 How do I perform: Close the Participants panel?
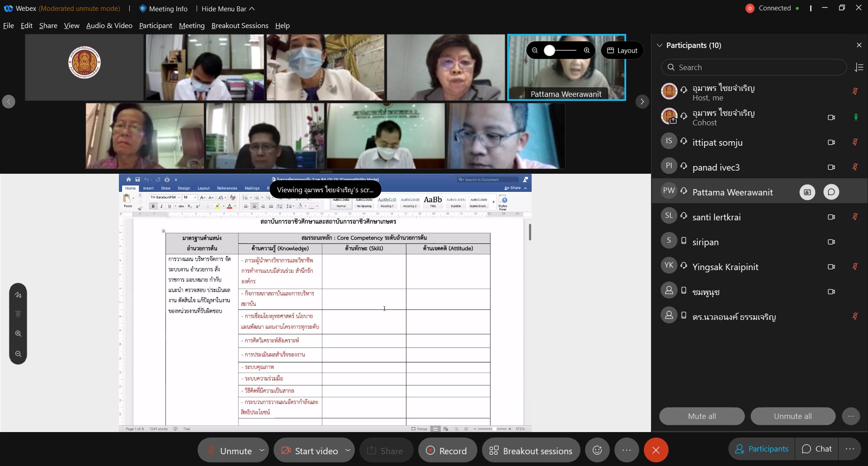[x=859, y=45]
